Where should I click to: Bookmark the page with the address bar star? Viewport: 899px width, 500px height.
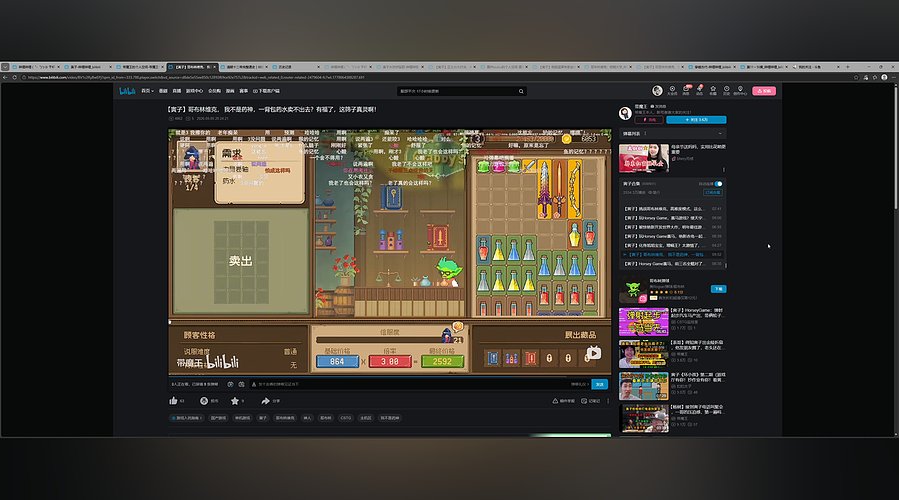[855, 77]
